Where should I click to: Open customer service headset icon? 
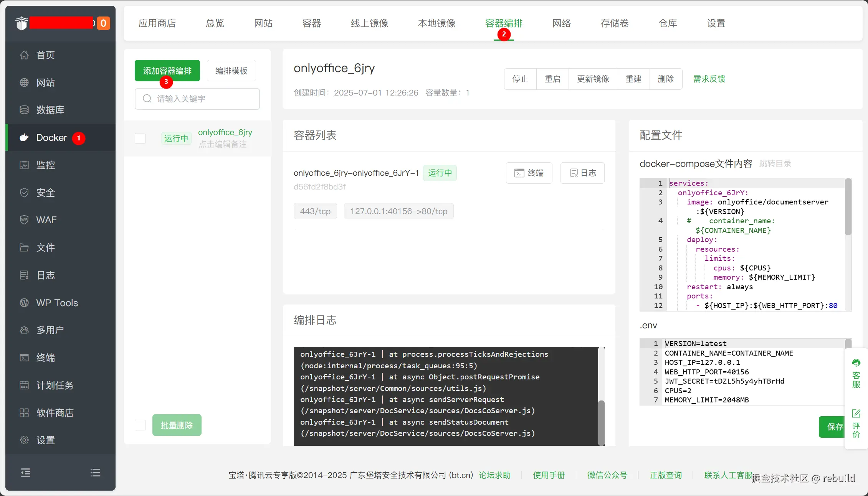point(856,363)
